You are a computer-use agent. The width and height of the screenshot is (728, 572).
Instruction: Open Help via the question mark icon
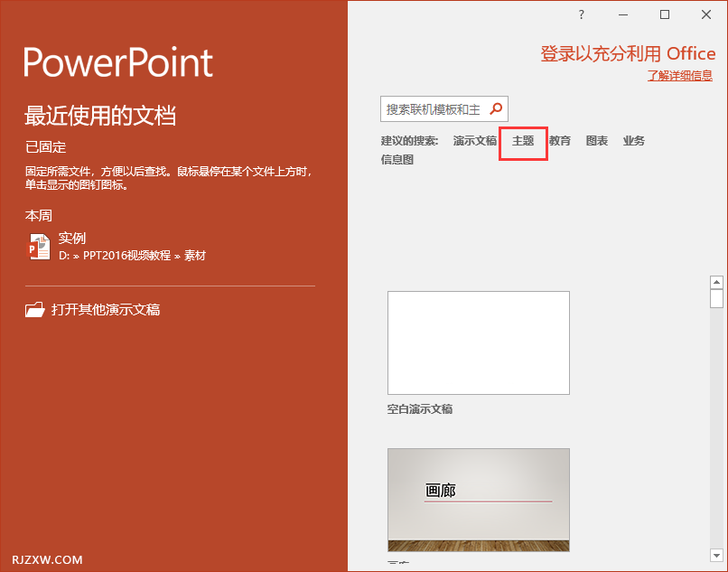(581, 14)
